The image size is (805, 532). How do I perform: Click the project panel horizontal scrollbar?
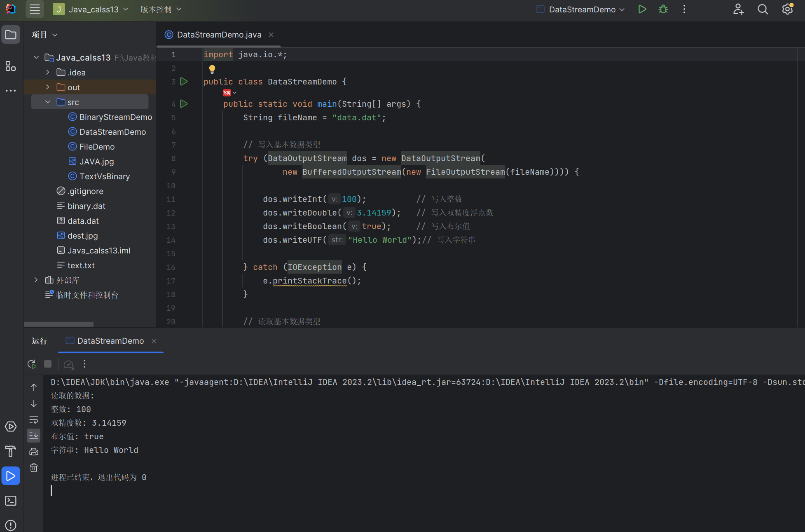(59, 324)
